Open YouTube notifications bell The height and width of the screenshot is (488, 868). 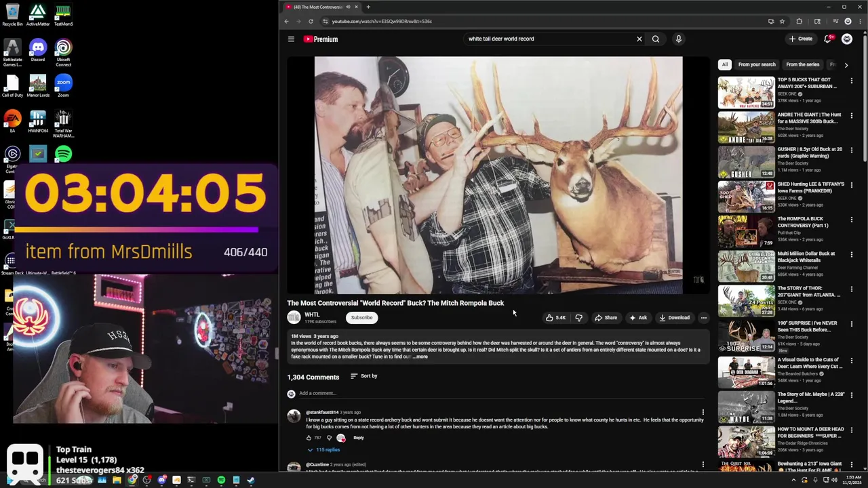(827, 39)
